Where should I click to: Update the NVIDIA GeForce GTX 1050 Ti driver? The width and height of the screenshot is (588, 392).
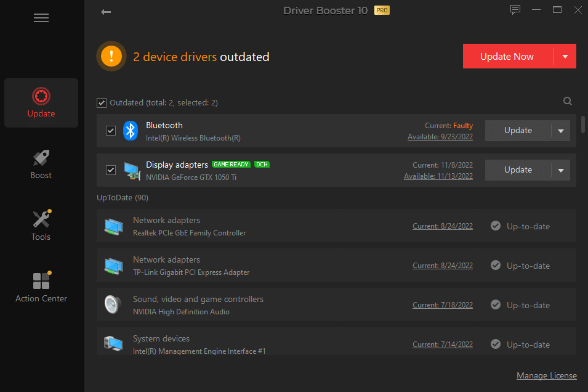coord(518,170)
